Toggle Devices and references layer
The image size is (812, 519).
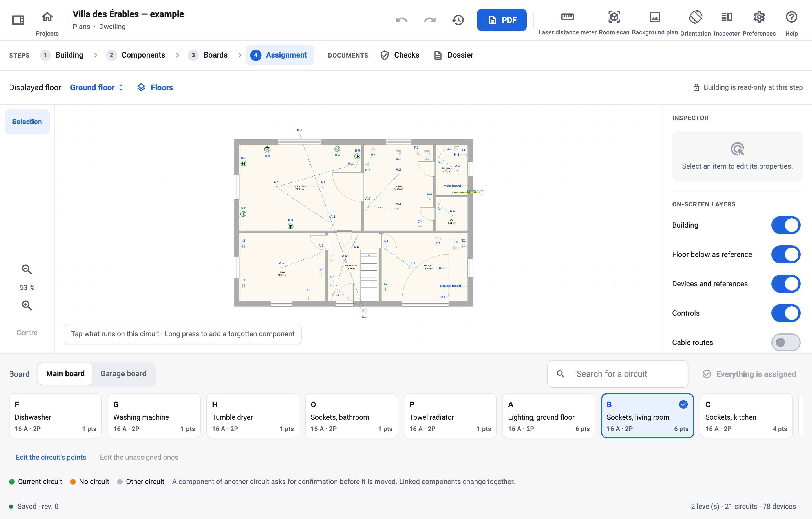pos(785,284)
